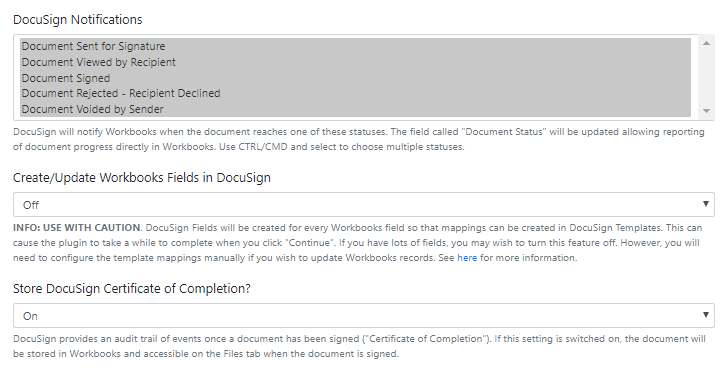Select "Document Rejected - Recipient Declined" option

pos(356,93)
